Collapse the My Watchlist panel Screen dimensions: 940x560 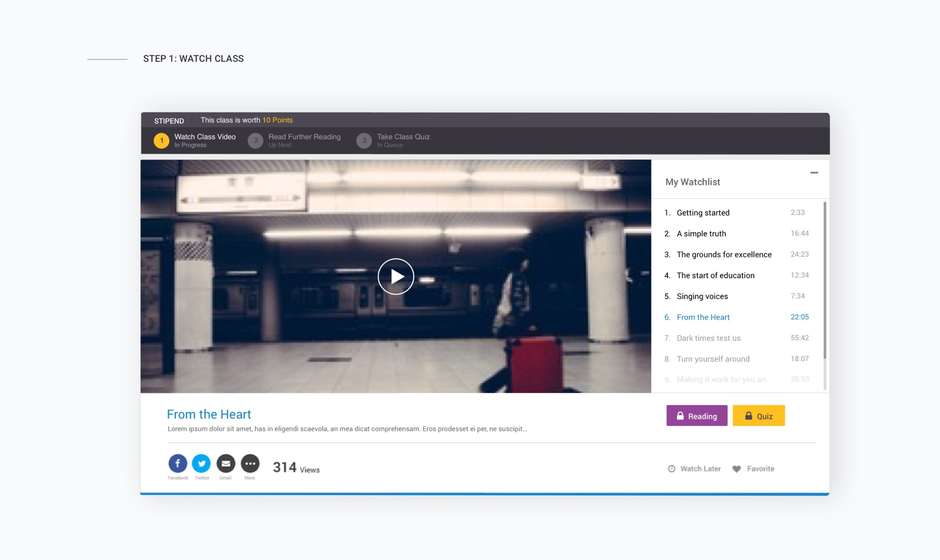[x=814, y=173]
